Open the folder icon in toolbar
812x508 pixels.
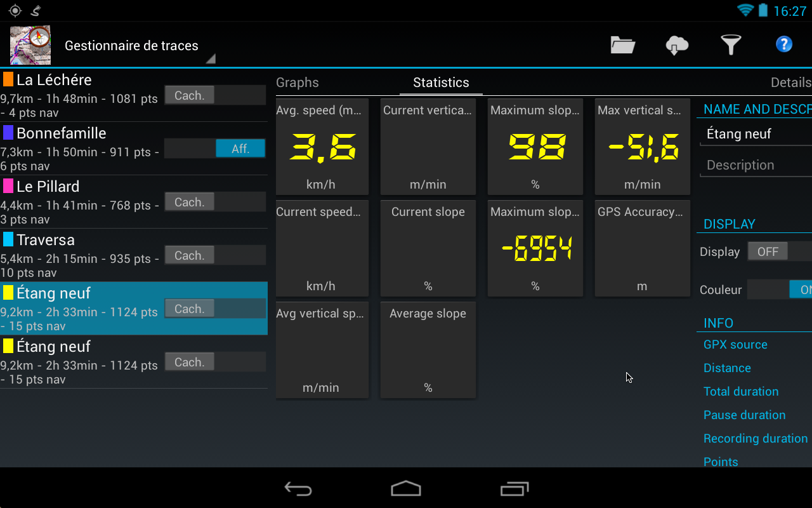[x=622, y=45]
